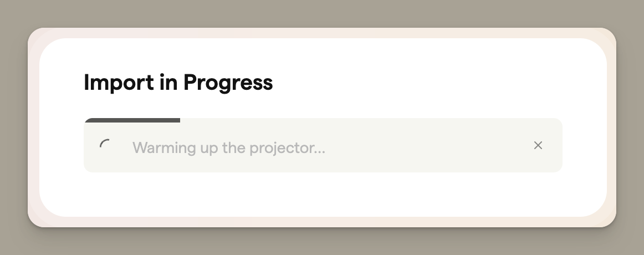Click the gray status row's empty middle area
Image resolution: width=644 pixels, height=255 pixels.
(x=427, y=147)
